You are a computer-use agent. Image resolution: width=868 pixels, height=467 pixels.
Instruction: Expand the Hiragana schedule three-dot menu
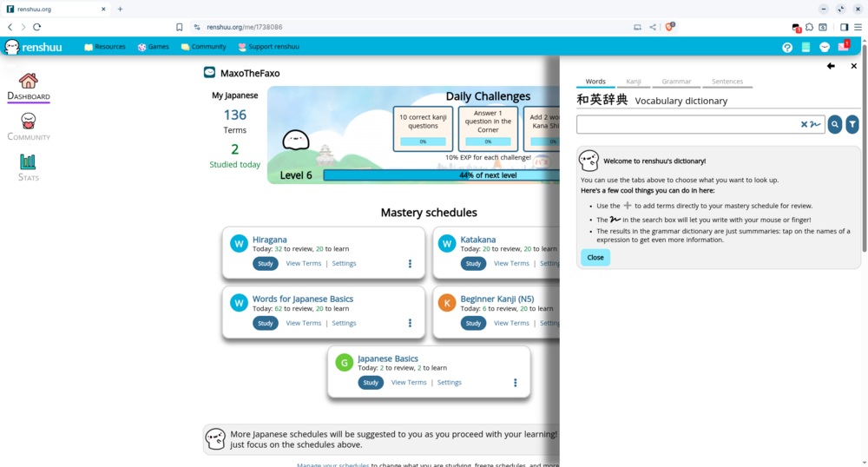click(410, 264)
